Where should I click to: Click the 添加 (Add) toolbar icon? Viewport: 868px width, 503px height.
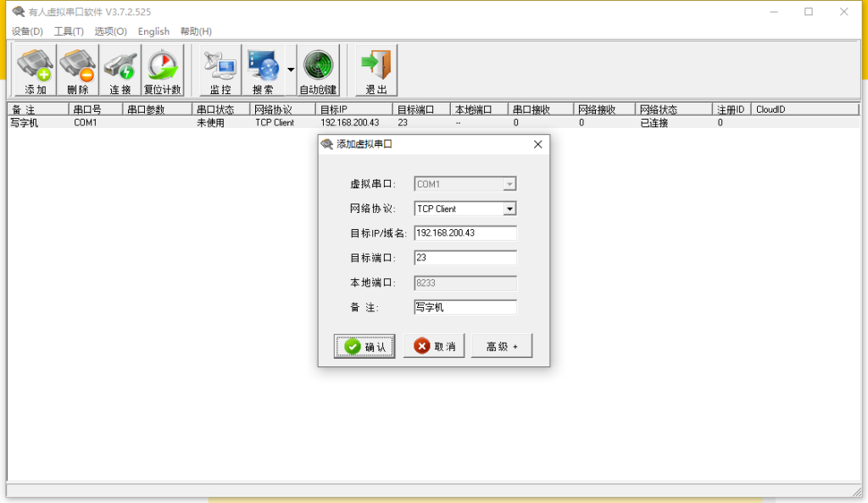point(35,70)
